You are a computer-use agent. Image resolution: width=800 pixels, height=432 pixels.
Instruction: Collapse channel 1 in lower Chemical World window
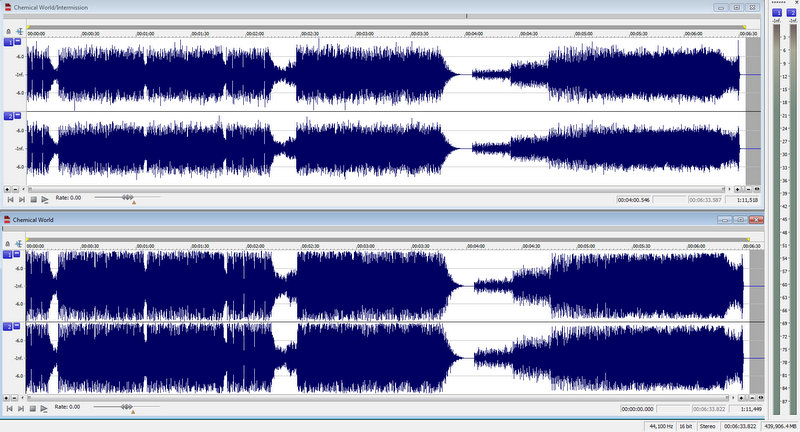tap(17, 253)
